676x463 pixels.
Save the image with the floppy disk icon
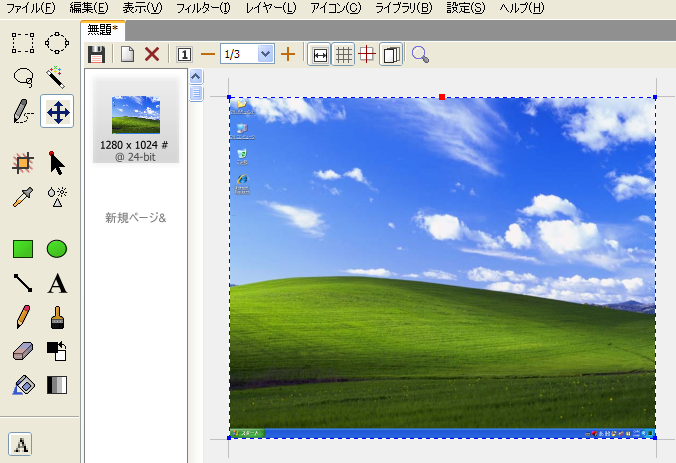(96, 55)
